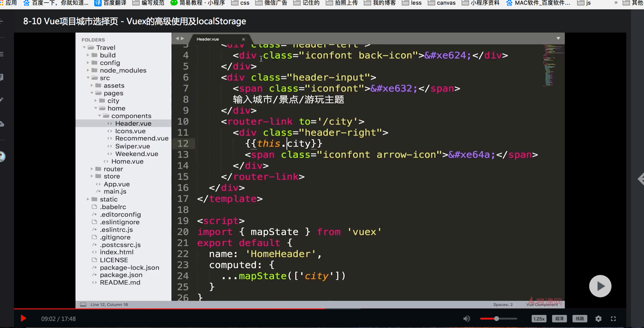The width and height of the screenshot is (644, 328).
Task: Open .babelrc file
Action: point(113,207)
